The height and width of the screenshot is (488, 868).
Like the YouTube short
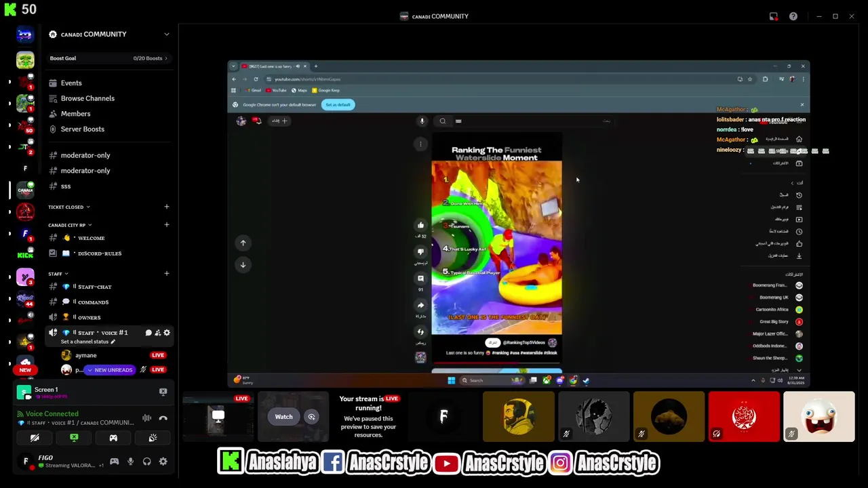coord(420,225)
